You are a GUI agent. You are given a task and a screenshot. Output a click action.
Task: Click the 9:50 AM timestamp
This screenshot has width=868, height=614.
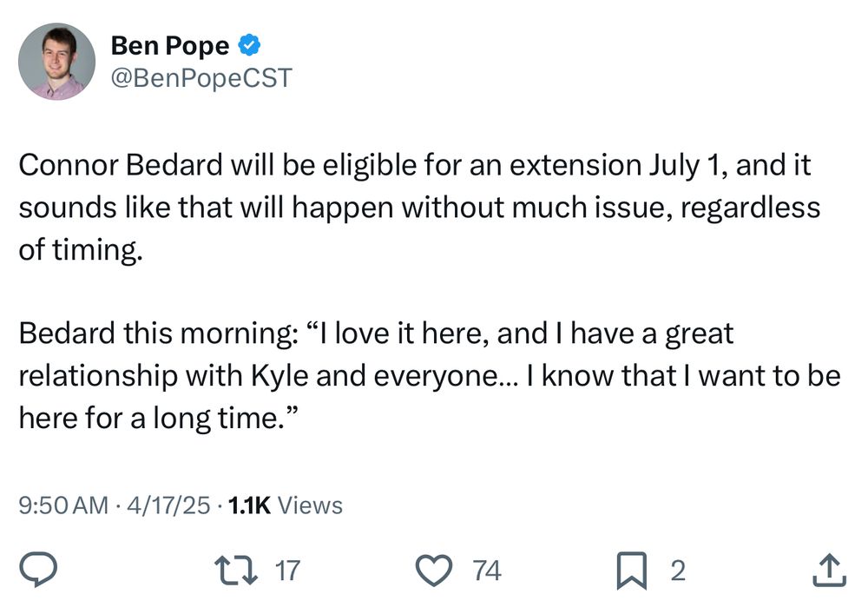pos(64,505)
